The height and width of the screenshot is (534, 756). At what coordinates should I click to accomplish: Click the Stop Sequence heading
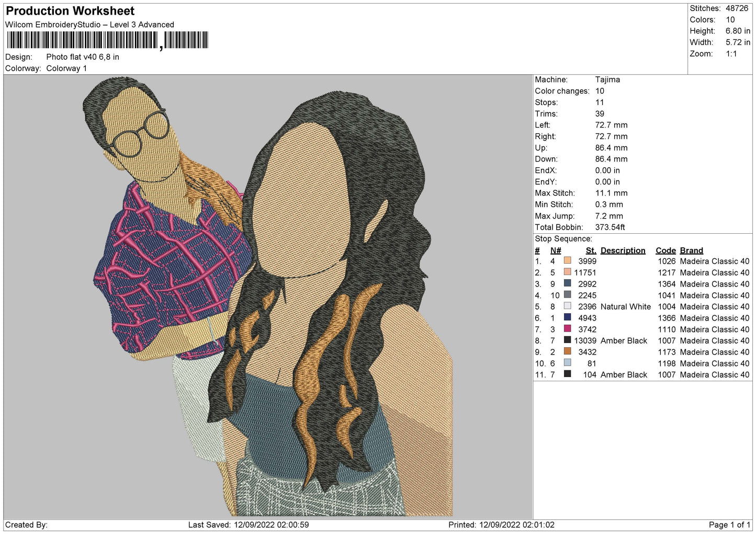point(563,239)
